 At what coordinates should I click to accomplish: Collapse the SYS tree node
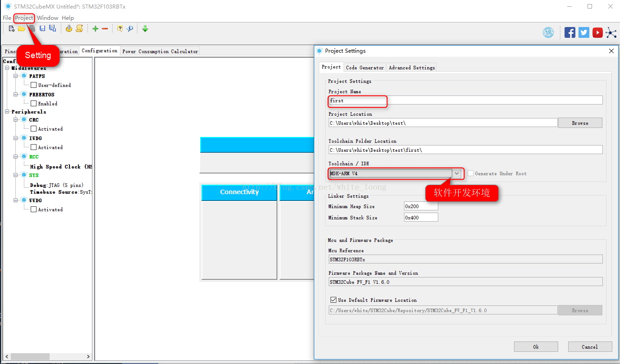coord(15,175)
